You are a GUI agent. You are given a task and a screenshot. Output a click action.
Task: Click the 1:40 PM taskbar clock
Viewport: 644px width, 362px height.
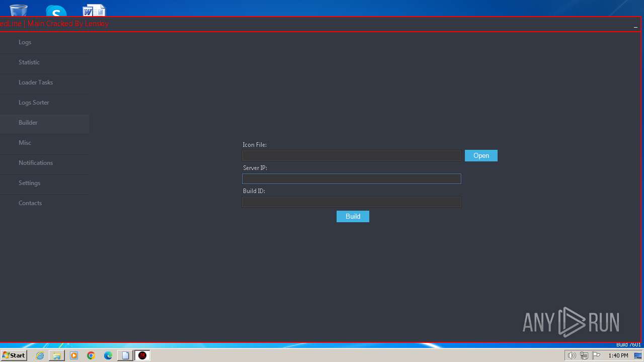tap(618, 355)
